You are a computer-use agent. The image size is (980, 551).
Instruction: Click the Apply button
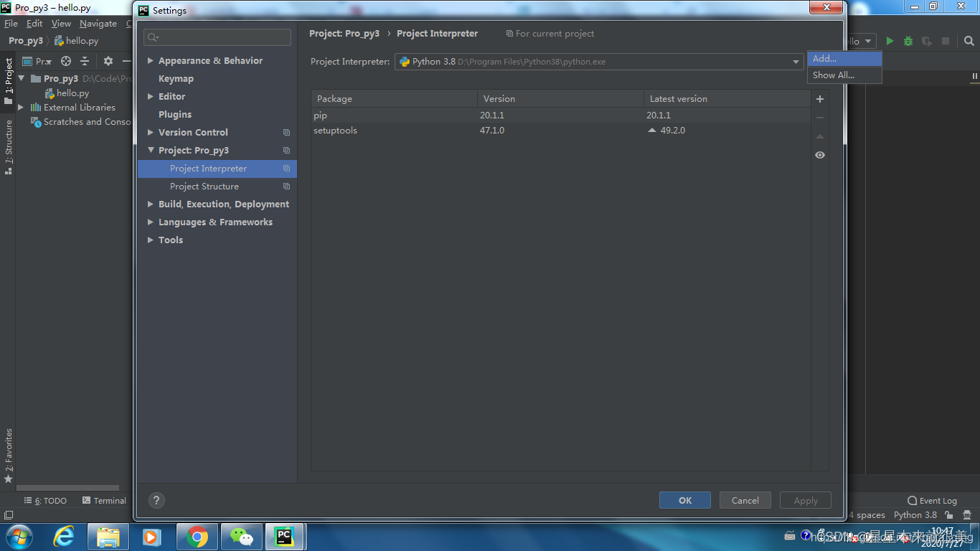point(806,501)
